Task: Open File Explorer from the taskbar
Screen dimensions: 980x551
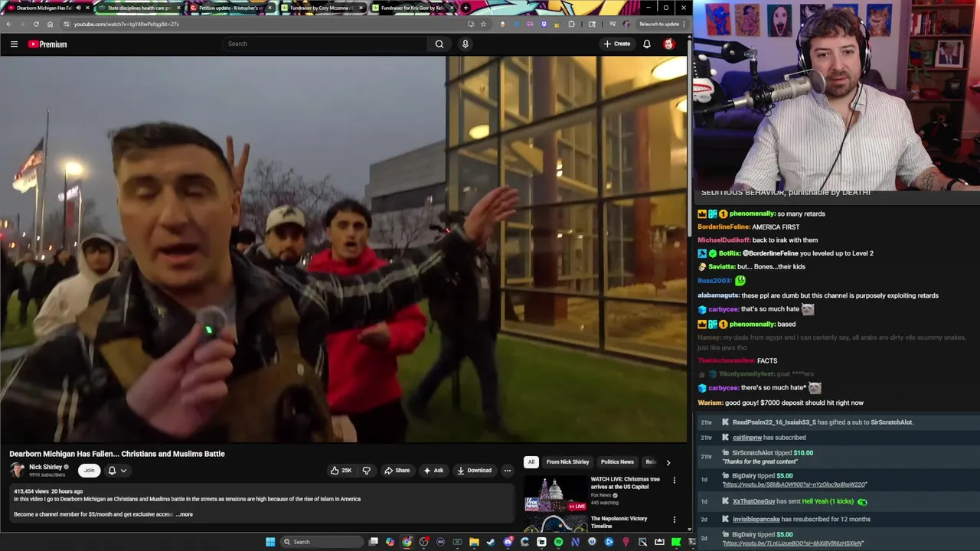Action: tap(474, 542)
